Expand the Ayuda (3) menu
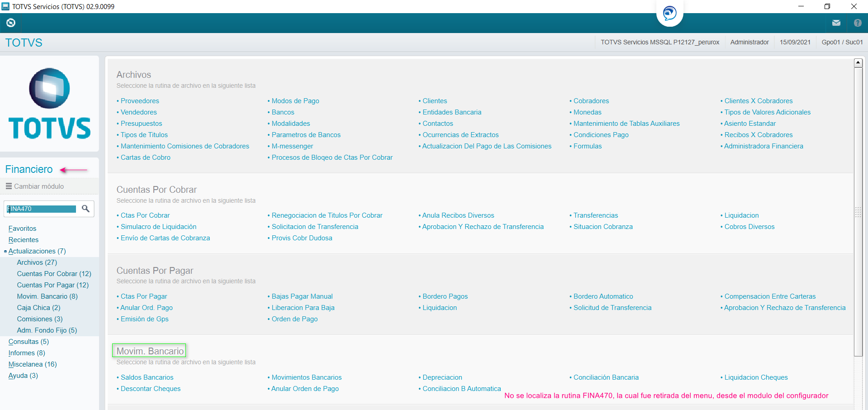This screenshot has height=410, width=868. pyautogui.click(x=23, y=376)
